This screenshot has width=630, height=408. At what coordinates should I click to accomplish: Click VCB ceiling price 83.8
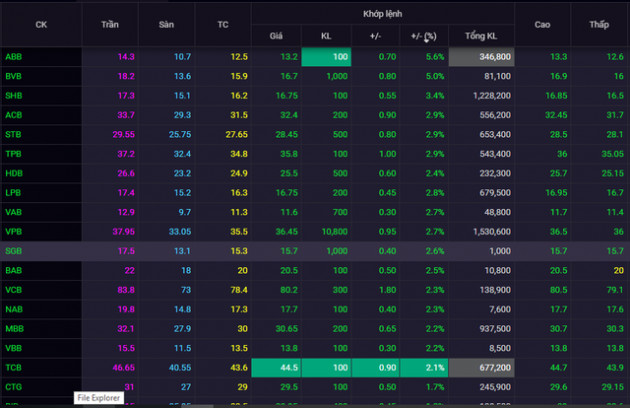(x=126, y=290)
